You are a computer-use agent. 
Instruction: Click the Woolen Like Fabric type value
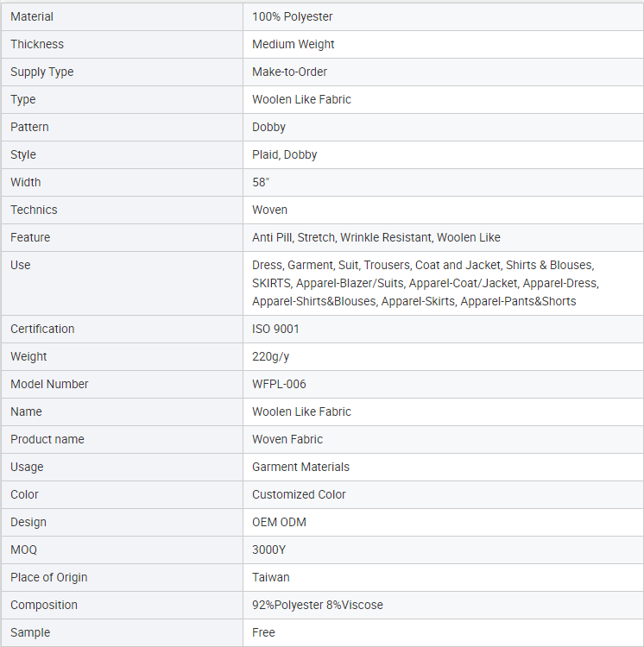click(301, 99)
